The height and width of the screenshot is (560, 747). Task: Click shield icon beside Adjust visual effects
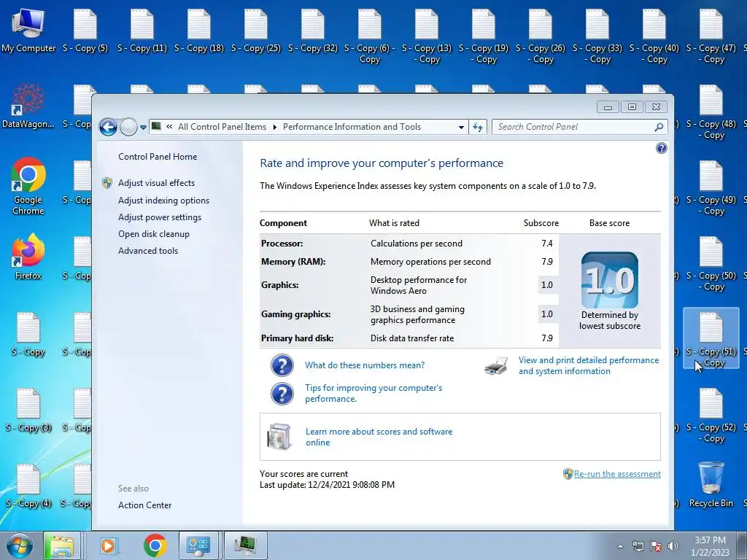pyautogui.click(x=107, y=183)
